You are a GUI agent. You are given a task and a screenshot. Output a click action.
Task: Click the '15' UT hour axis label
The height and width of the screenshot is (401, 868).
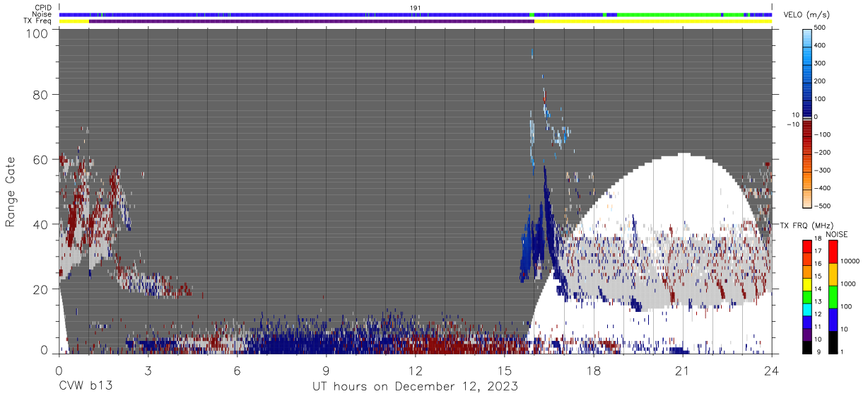coord(505,371)
